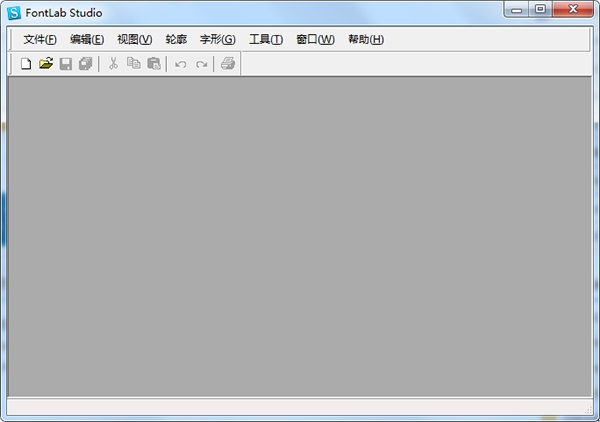Click the resize grip in status bar corner

coord(588,410)
